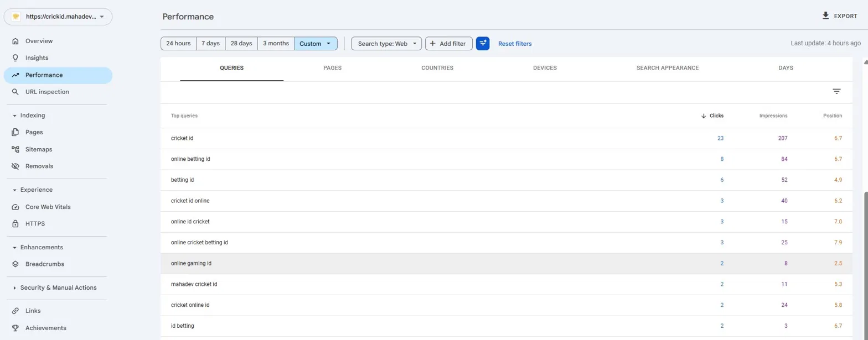Click the Removals crossed-eye icon
868x340 pixels.
[x=15, y=166]
